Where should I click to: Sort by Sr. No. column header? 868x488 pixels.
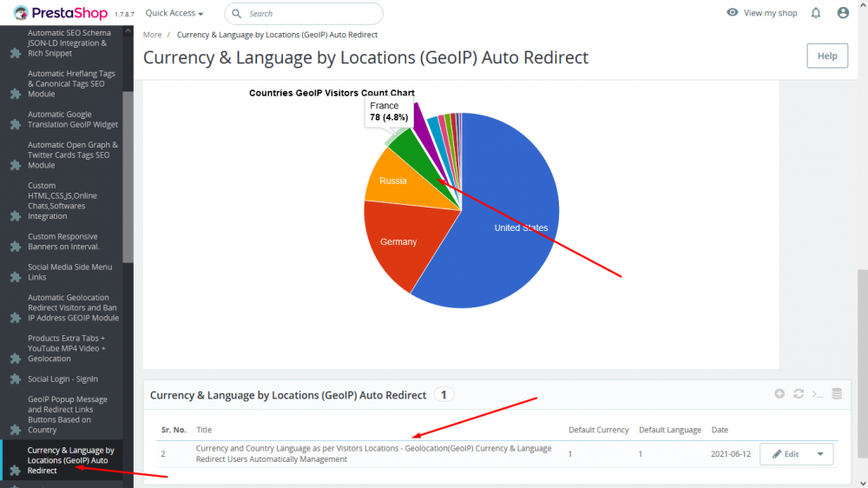click(x=174, y=430)
